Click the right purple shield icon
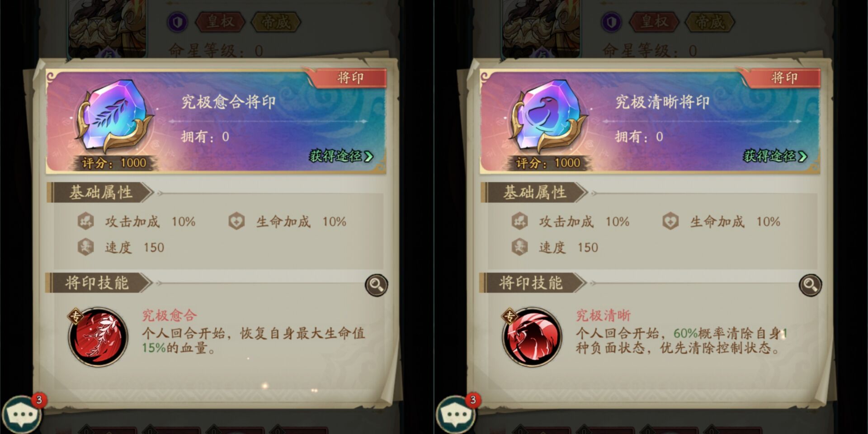The height and width of the screenshot is (434, 868). tap(611, 22)
